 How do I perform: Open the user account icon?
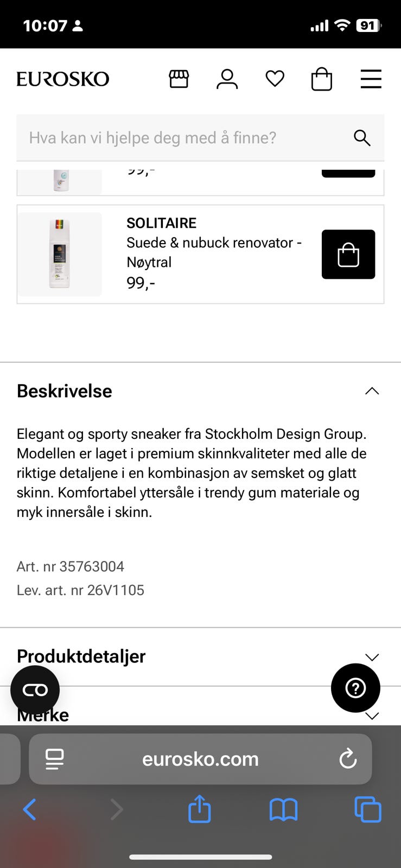[227, 79]
